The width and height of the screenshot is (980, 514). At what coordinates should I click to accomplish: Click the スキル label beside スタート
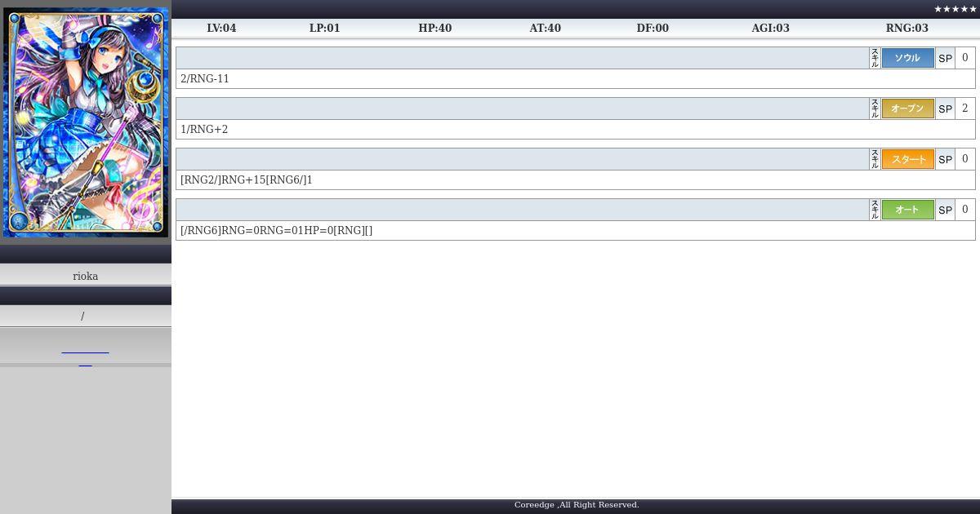875,159
